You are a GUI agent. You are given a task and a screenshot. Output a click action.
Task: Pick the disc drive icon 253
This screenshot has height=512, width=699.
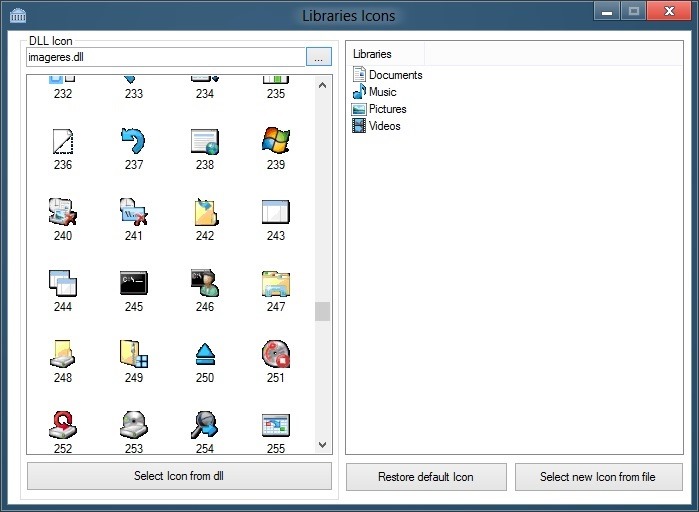(x=134, y=425)
